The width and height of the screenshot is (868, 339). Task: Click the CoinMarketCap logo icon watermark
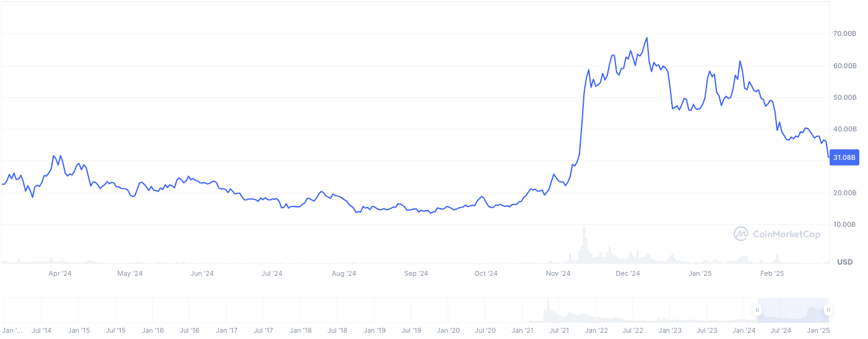point(741,234)
